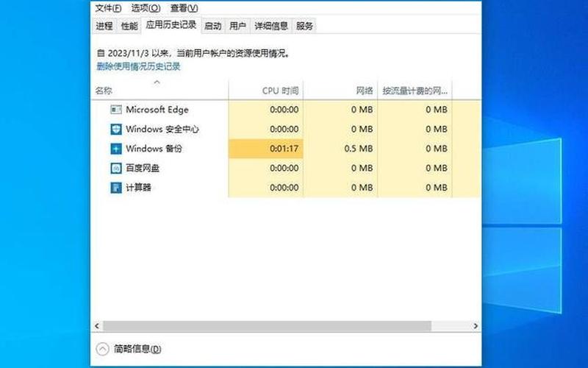Click the 简略信息(D) label
Viewport: 588px width, 368px height.
137,349
